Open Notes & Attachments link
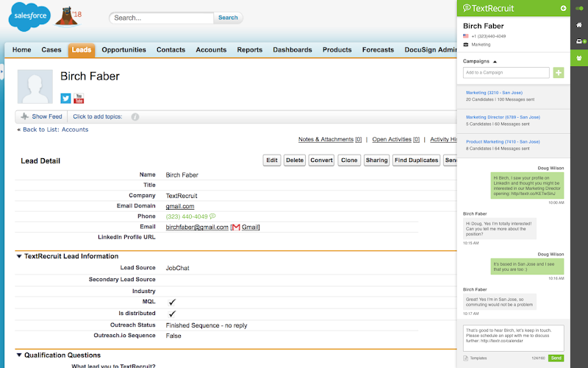 [x=330, y=139]
